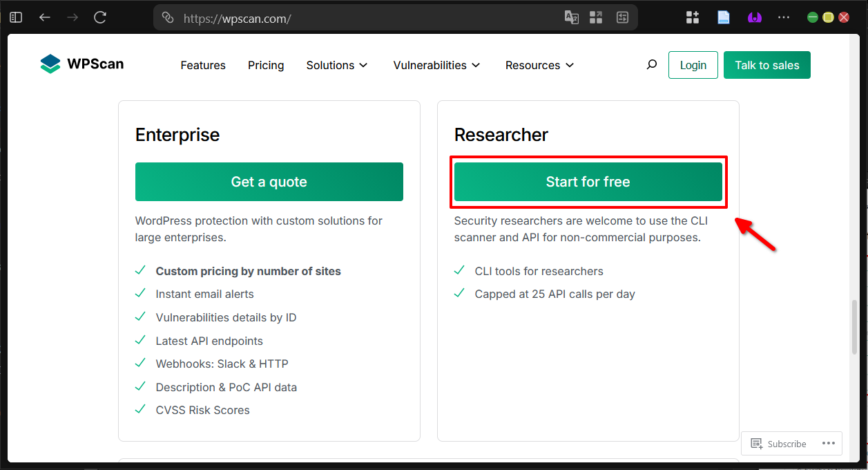Open the site search magnifier icon
Image resolution: width=868 pixels, height=470 pixels.
click(651, 64)
